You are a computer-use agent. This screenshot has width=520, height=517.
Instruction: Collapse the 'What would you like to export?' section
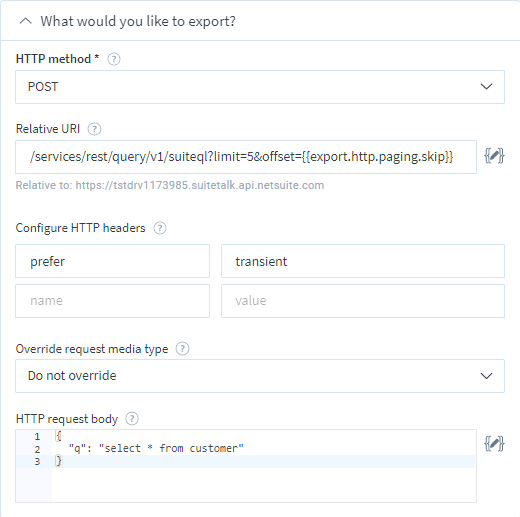[26, 21]
